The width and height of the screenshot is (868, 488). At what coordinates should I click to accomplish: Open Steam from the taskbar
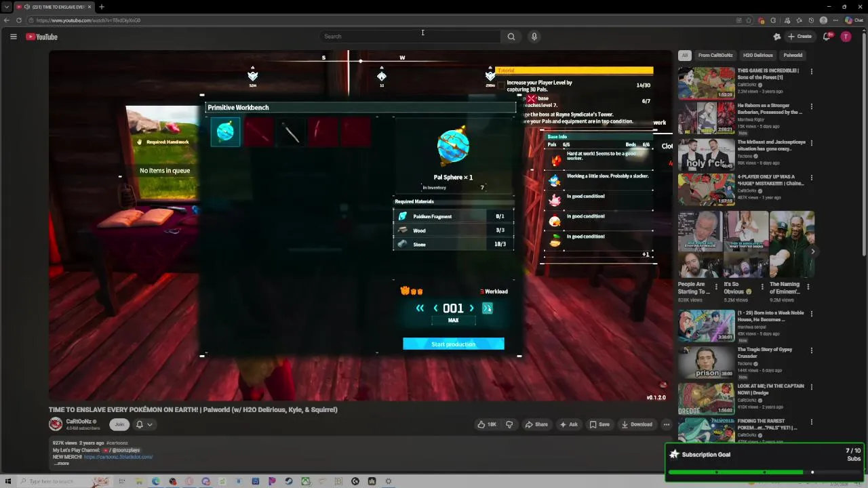289,481
